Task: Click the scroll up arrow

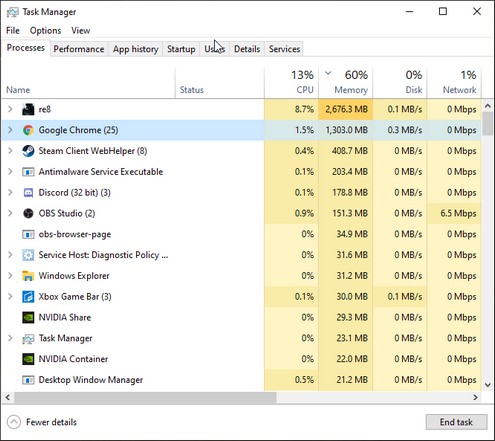Action: (x=488, y=106)
